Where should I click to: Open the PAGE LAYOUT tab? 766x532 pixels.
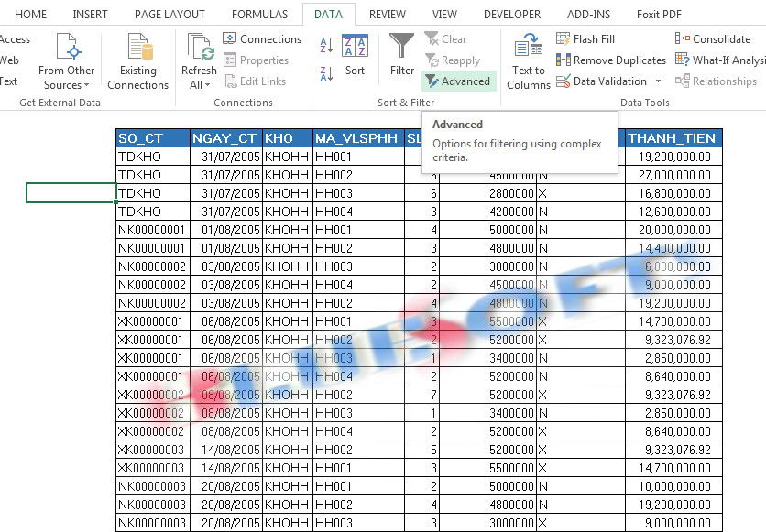click(170, 15)
